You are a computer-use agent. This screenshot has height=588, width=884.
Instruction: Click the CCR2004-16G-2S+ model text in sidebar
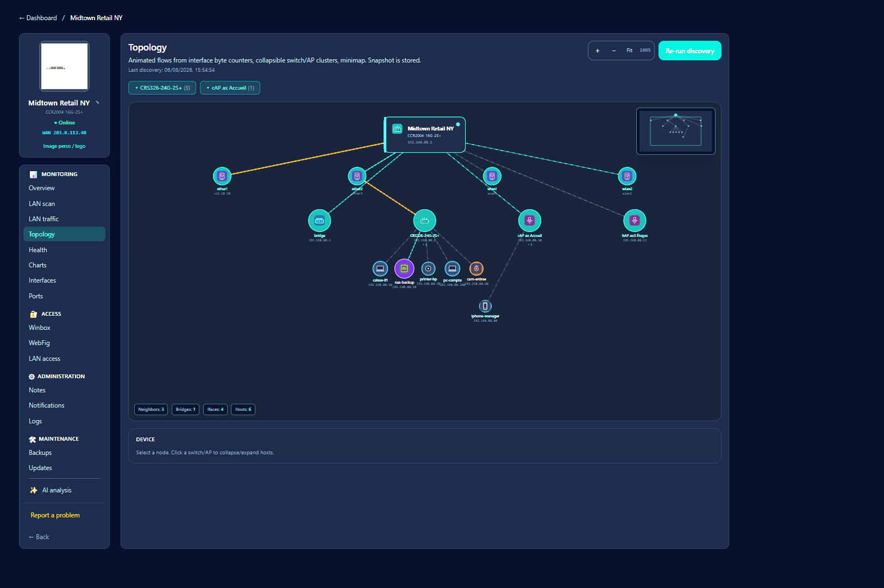[x=64, y=112]
